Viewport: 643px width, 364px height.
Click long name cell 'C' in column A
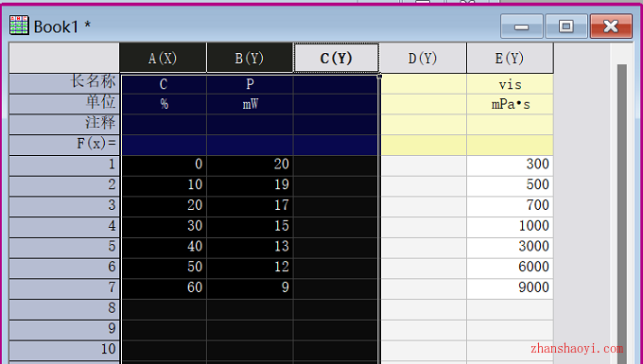pyautogui.click(x=164, y=84)
